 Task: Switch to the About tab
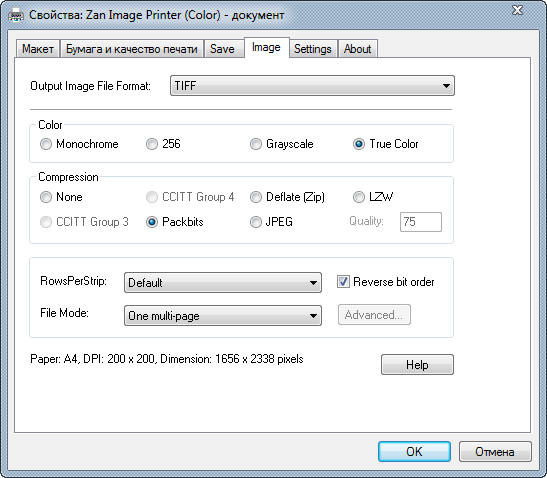click(x=358, y=49)
